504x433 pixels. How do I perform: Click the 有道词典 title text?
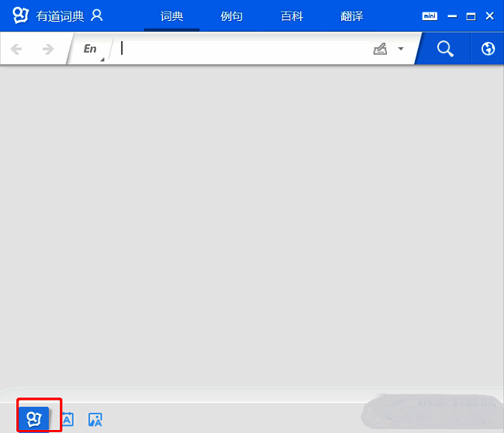(59, 15)
